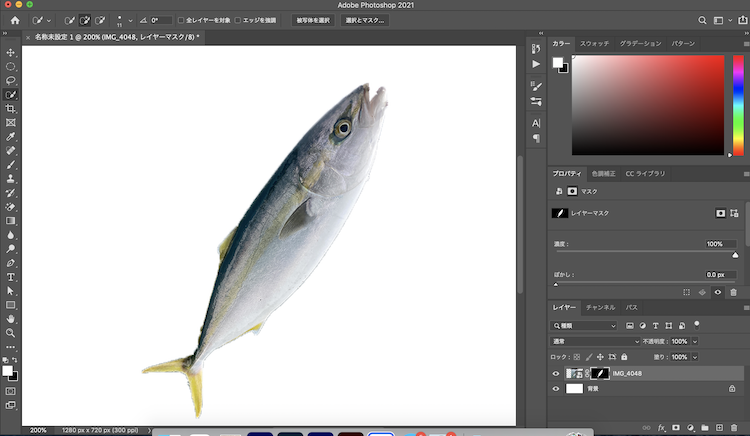Select the Blur tool
This screenshot has height=436, width=750.
pyautogui.click(x=11, y=235)
